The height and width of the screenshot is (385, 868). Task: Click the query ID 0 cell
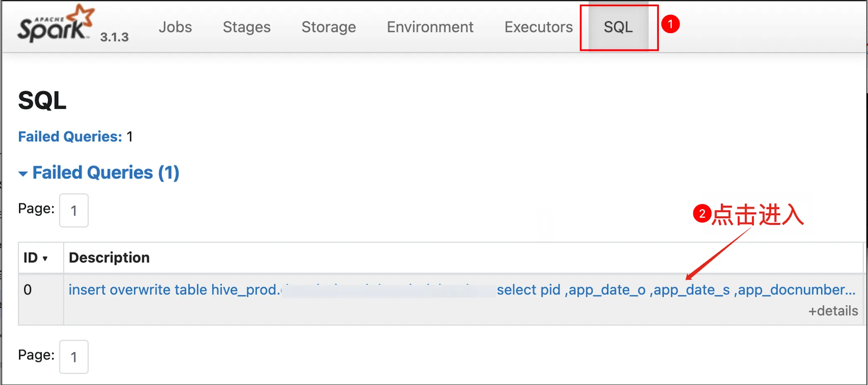click(x=28, y=290)
